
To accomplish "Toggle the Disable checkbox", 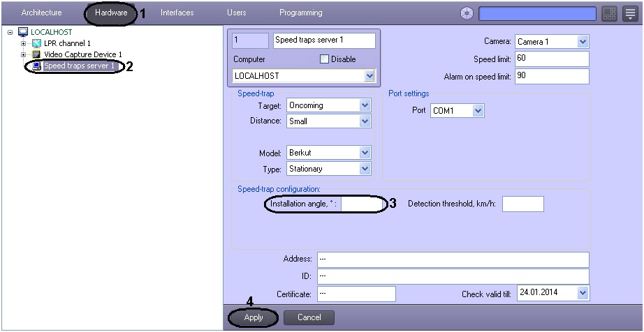I will [324, 59].
